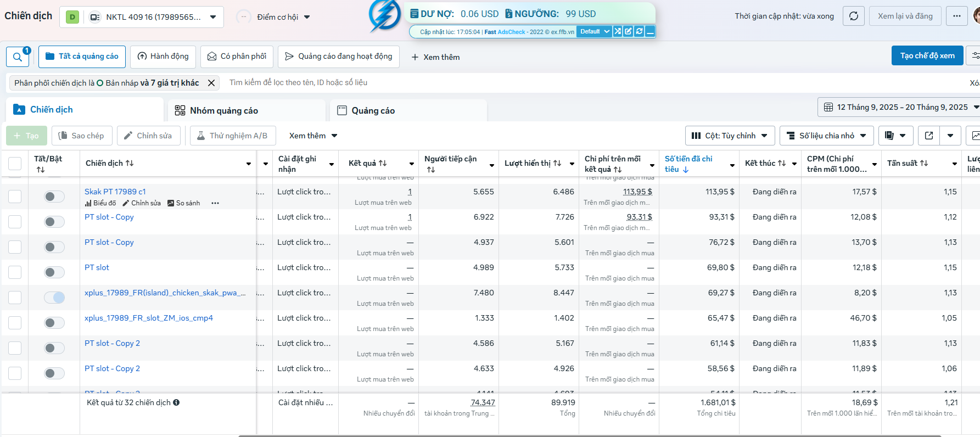Open the export options arrow dropdown

[950, 136]
